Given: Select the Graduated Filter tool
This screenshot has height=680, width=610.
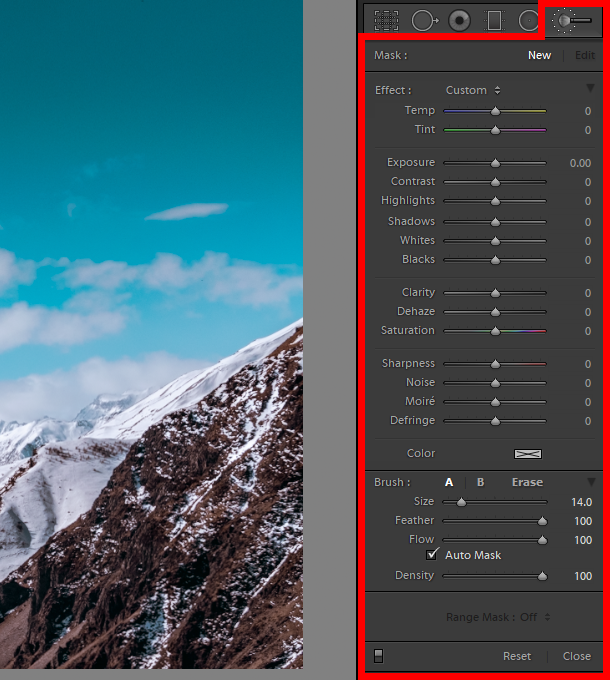Looking at the screenshot, I should coord(494,20).
